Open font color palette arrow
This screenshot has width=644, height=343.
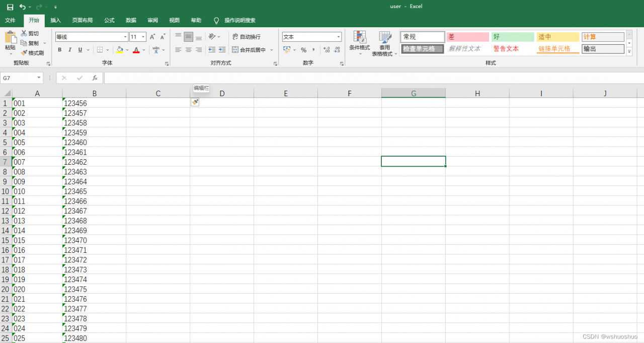click(x=144, y=50)
